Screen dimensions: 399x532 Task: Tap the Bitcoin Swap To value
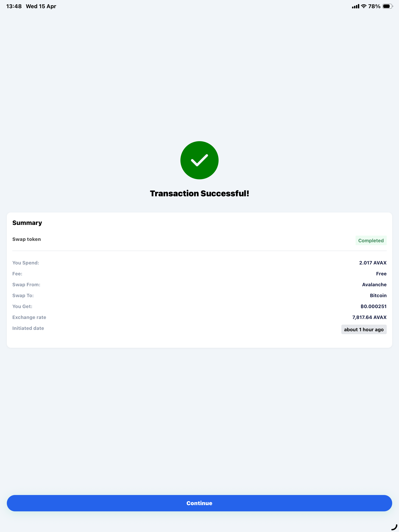click(378, 296)
